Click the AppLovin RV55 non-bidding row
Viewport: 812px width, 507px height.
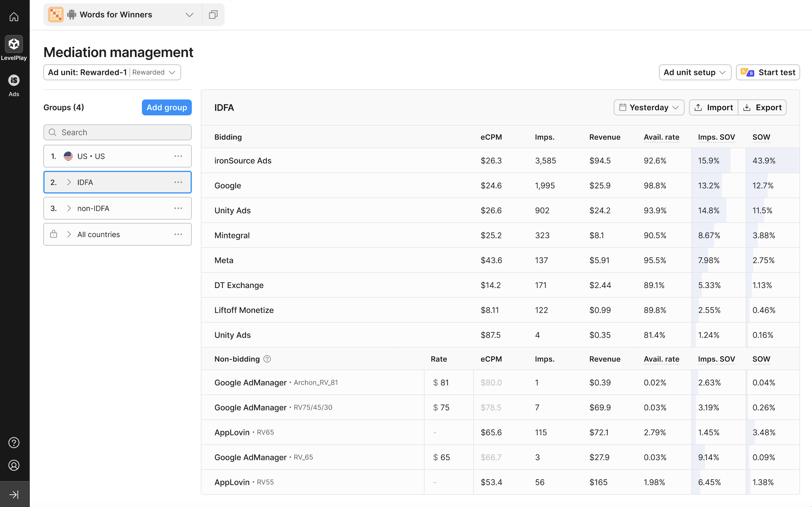(500, 482)
